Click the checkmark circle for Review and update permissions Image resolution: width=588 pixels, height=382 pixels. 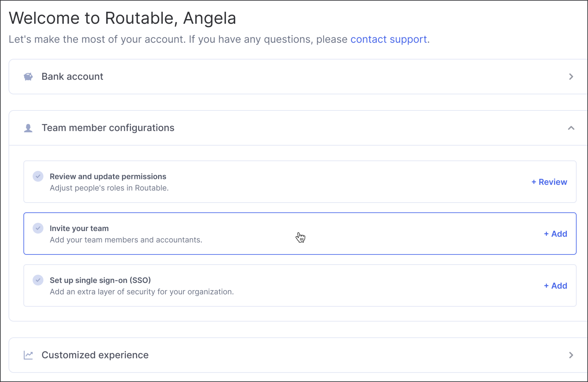pos(38,176)
